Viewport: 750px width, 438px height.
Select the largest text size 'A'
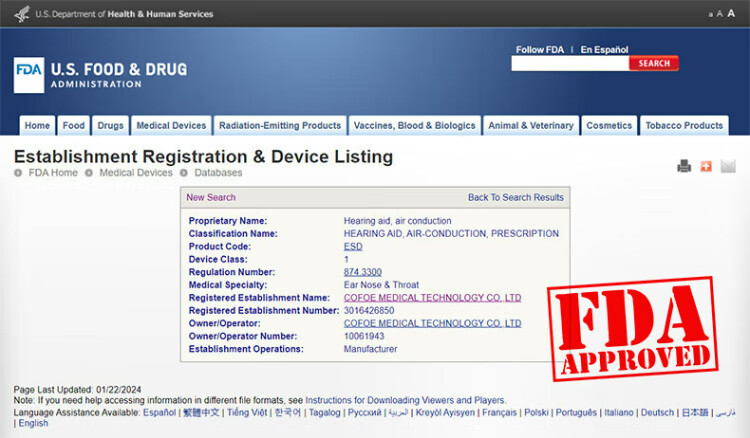click(731, 13)
